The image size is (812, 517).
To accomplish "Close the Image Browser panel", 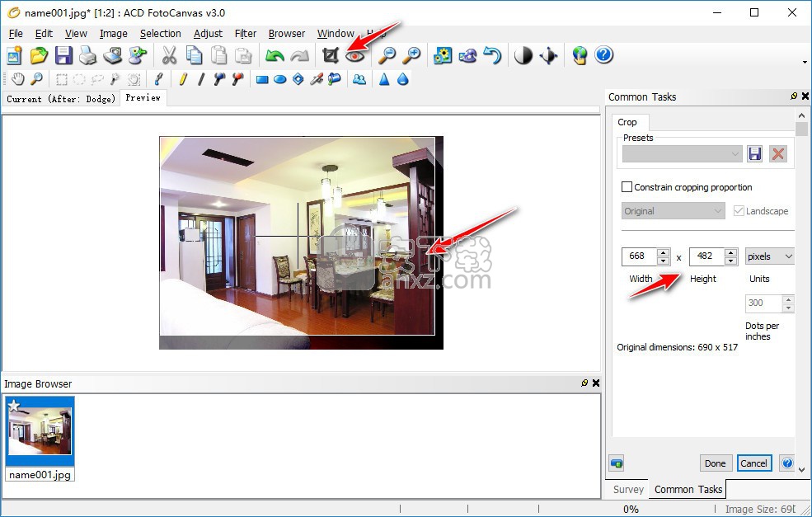I will pos(596,383).
